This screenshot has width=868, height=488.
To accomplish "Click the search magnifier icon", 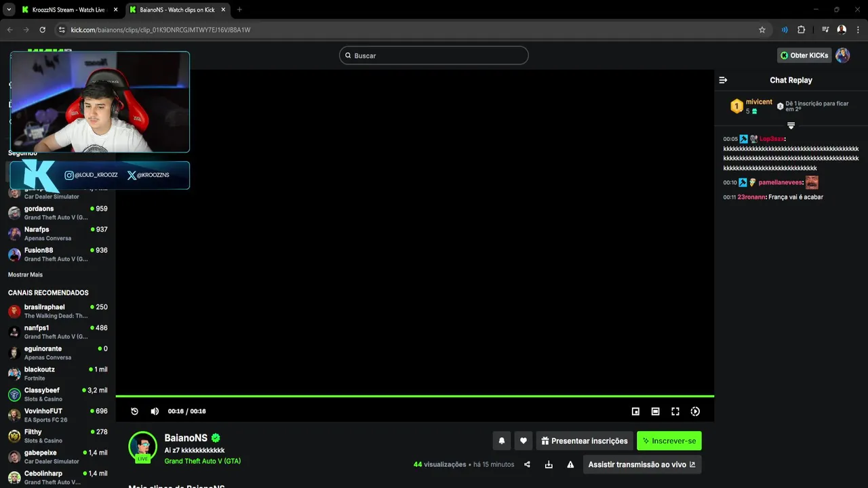I will [348, 56].
